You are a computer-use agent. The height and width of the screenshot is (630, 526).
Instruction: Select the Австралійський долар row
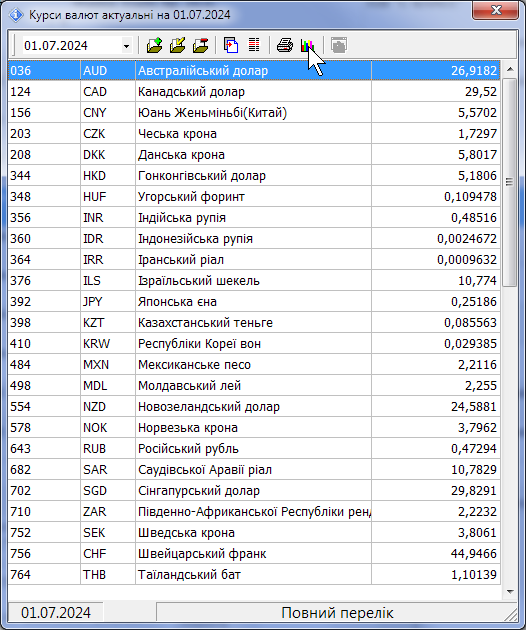point(254,71)
